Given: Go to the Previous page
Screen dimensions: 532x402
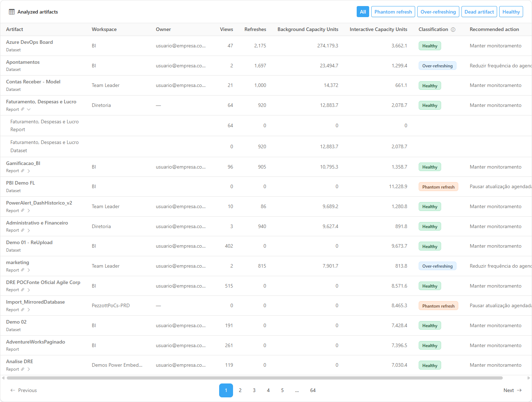Looking at the screenshot, I should 24,390.
